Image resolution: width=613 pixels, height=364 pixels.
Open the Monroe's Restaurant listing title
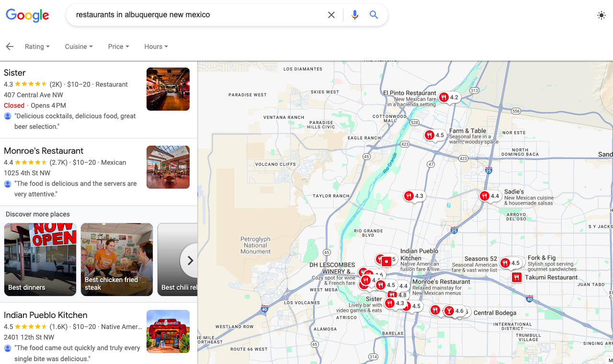pyautogui.click(x=44, y=151)
